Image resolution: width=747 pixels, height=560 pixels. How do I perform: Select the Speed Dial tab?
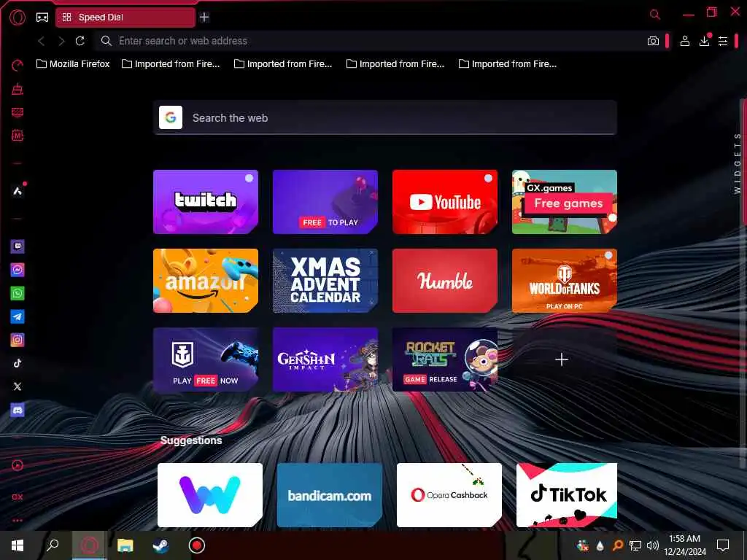pos(125,17)
